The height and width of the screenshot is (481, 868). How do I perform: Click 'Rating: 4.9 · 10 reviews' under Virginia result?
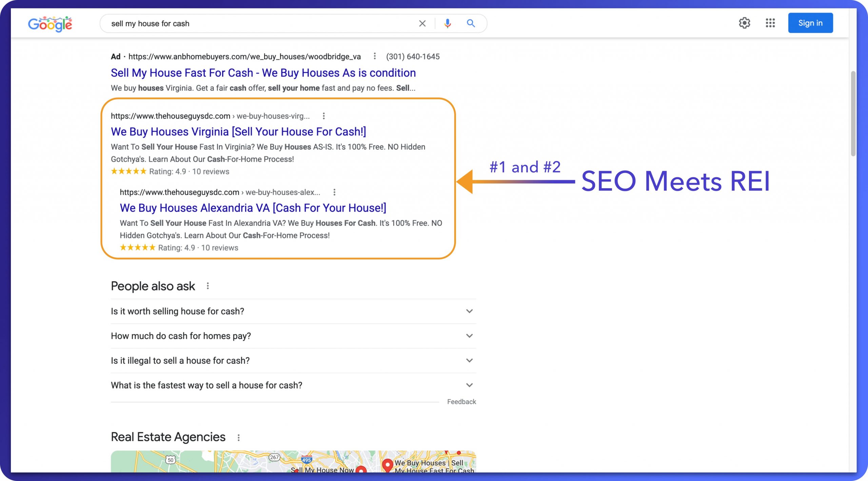(x=189, y=172)
